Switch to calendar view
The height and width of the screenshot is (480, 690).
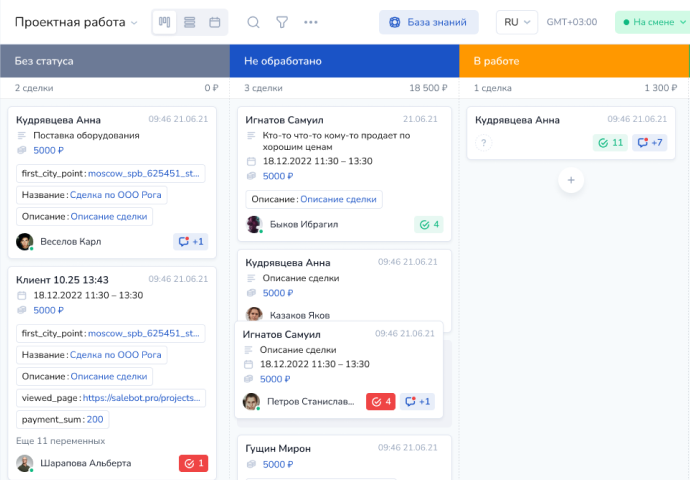point(215,22)
